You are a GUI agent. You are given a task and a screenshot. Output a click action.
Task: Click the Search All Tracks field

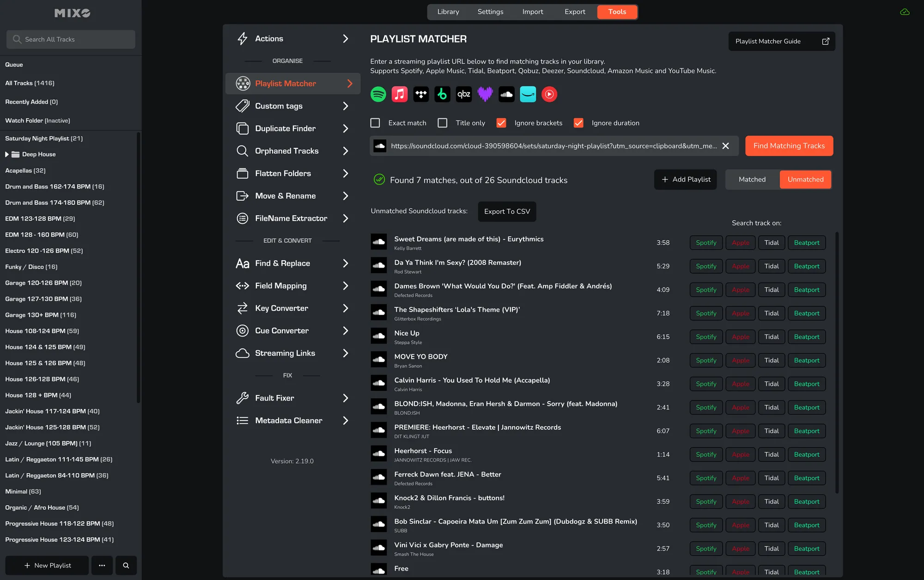71,39
